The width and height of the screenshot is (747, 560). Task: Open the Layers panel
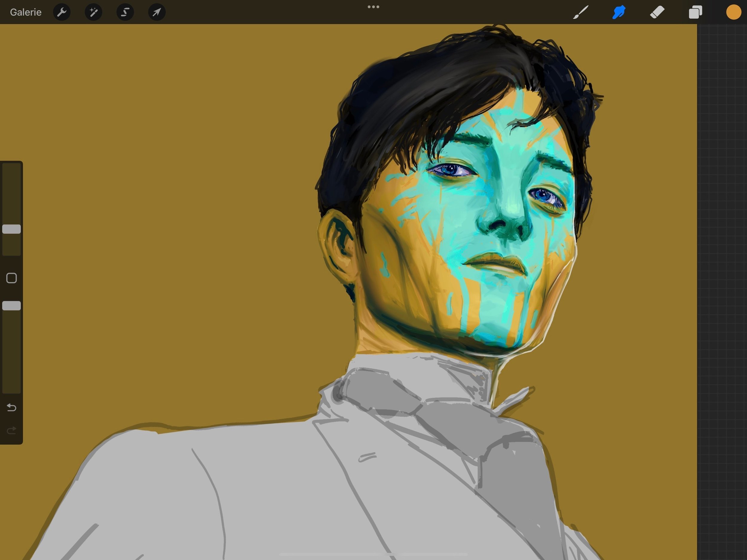[x=695, y=12]
